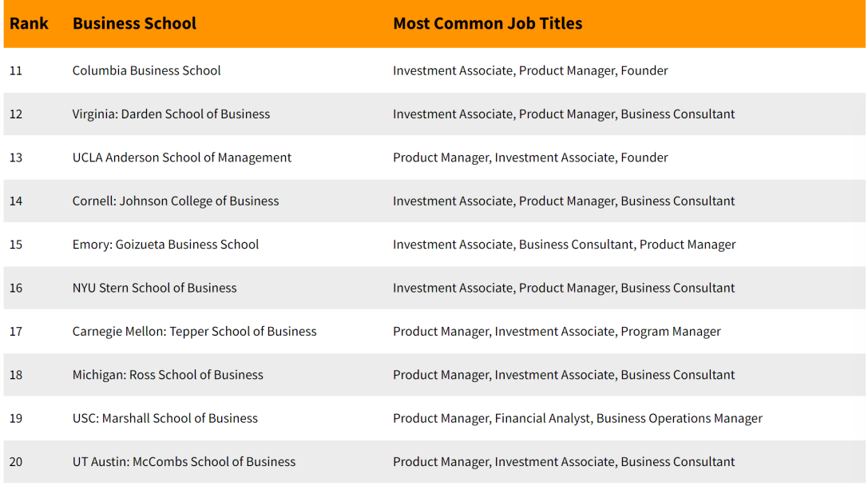Select the Columbia Business School row name

coord(146,70)
